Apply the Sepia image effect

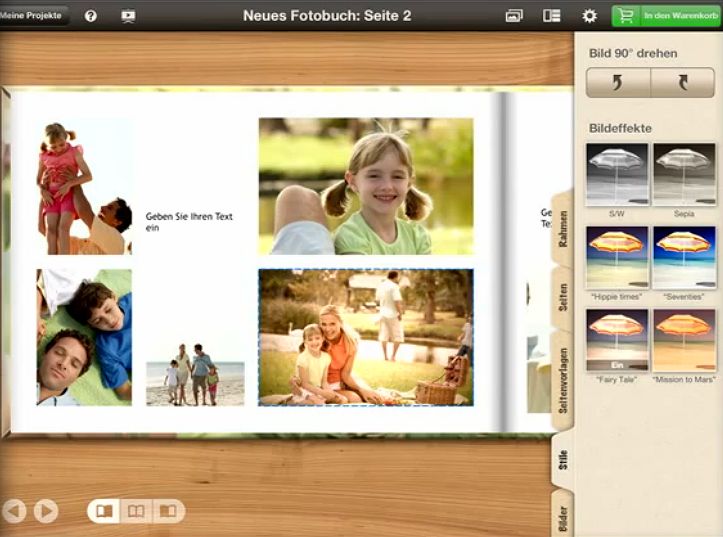click(x=683, y=175)
